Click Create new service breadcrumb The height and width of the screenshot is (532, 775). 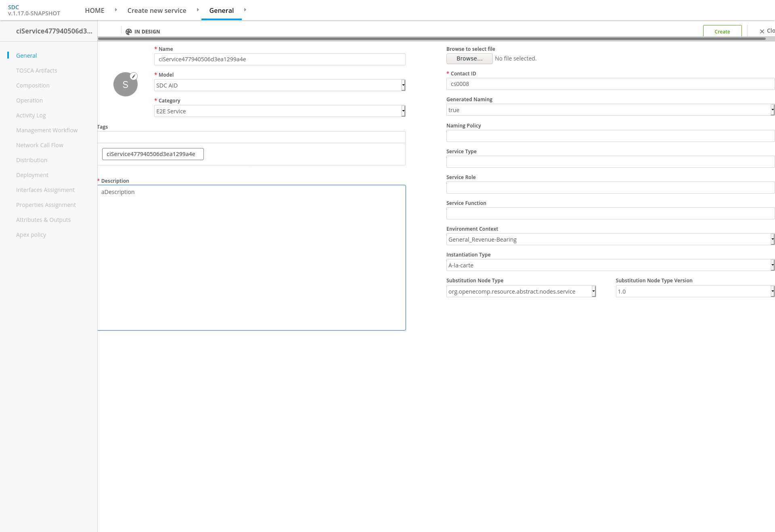[x=157, y=10]
